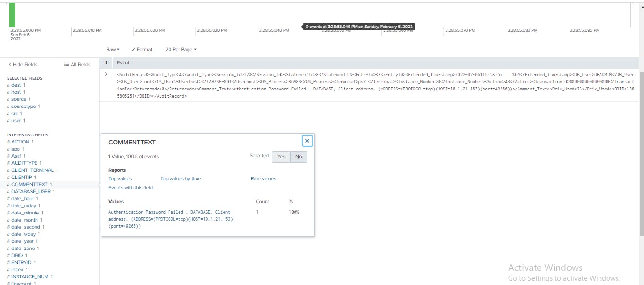Open the CLIENT_TERMINAL field
Viewport: 644px width, 285px height.
click(32, 170)
